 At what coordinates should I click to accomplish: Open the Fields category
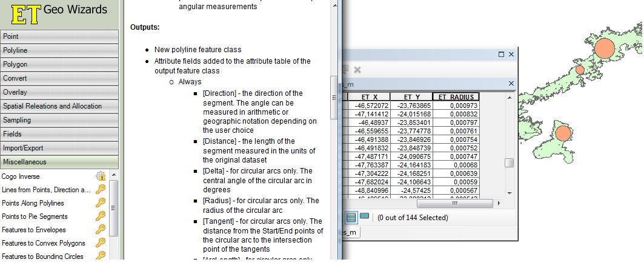(59, 134)
